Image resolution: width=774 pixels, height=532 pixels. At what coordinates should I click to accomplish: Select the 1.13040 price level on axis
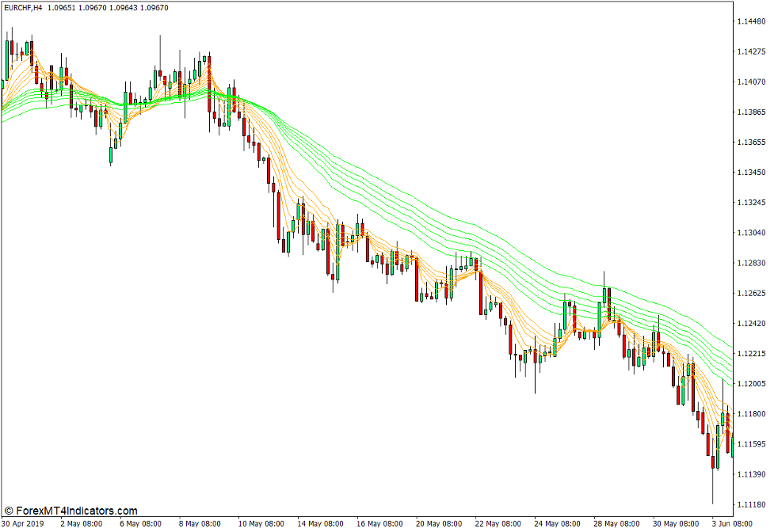(749, 233)
